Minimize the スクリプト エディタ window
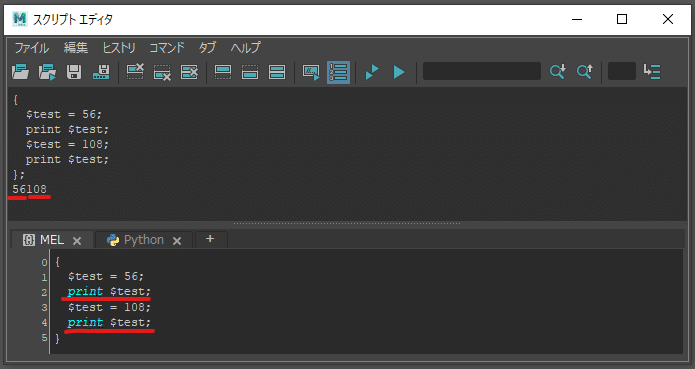 coord(577,19)
